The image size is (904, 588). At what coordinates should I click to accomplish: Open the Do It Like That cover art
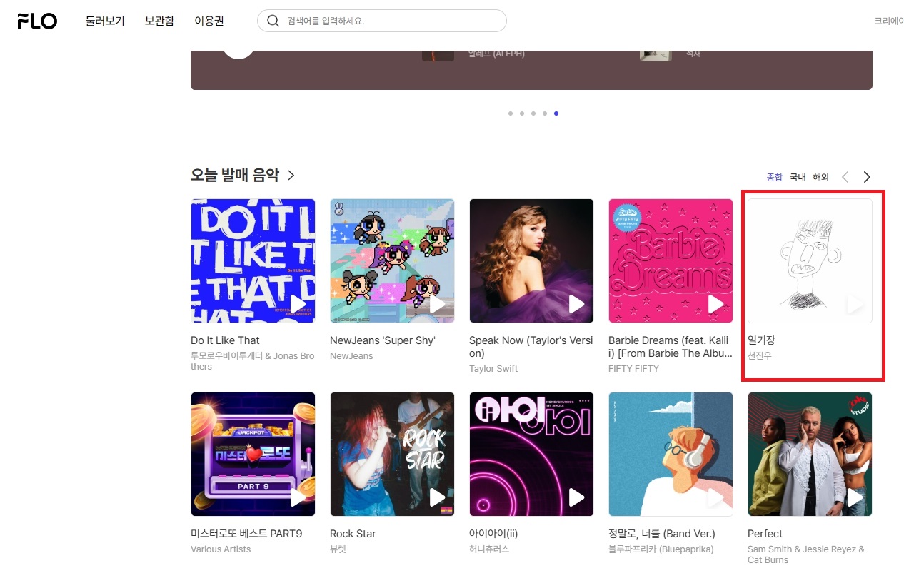[x=253, y=260]
